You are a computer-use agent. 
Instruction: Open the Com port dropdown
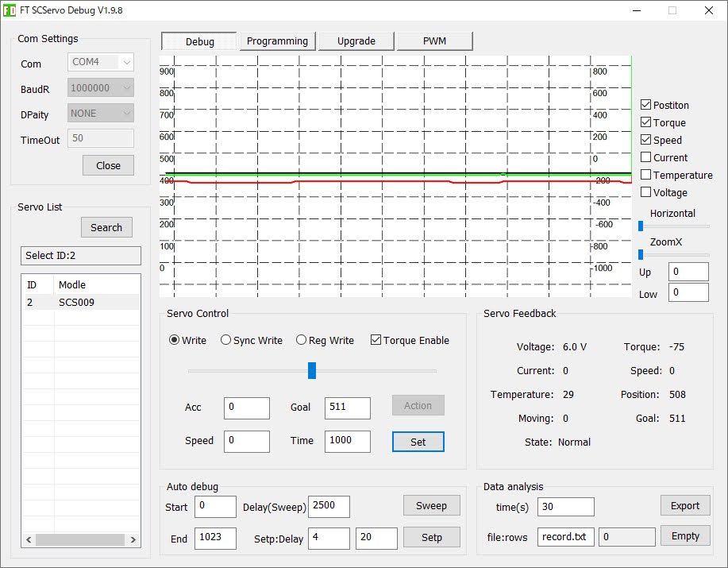coord(101,62)
